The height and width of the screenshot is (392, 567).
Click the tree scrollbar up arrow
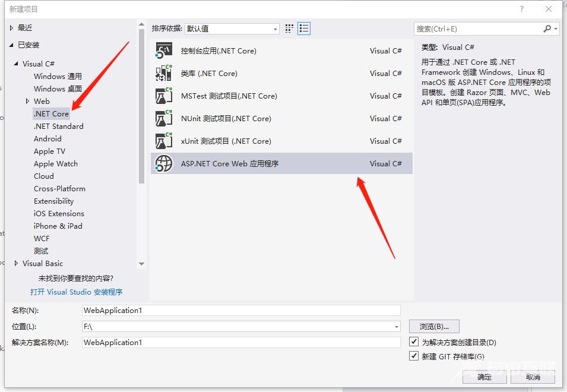tap(141, 24)
